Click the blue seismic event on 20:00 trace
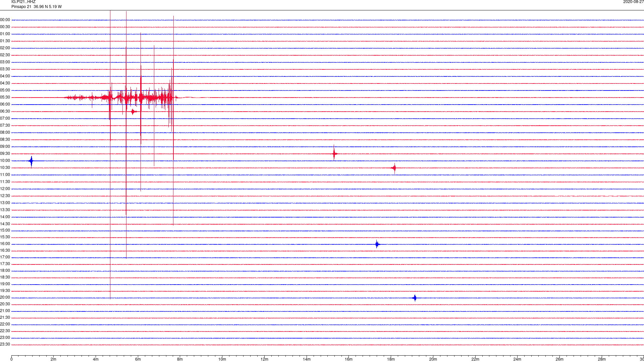This screenshot has width=644, height=362. (415, 298)
